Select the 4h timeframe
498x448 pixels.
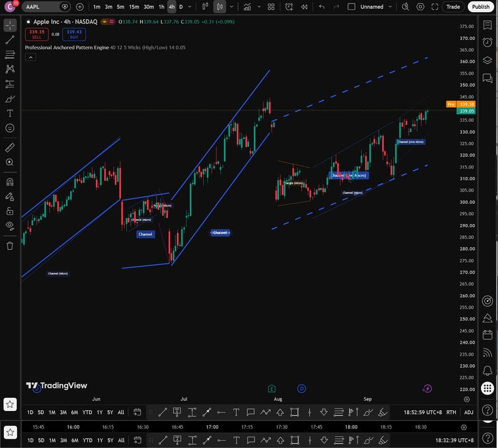pos(172,7)
